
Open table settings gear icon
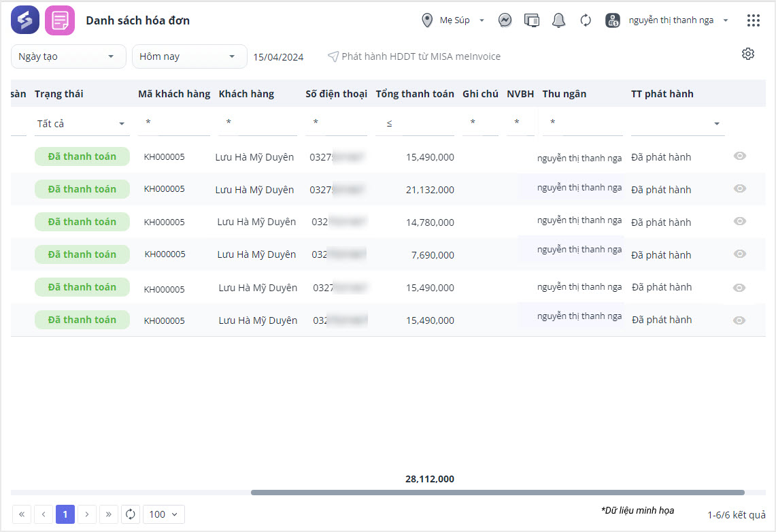click(x=748, y=54)
